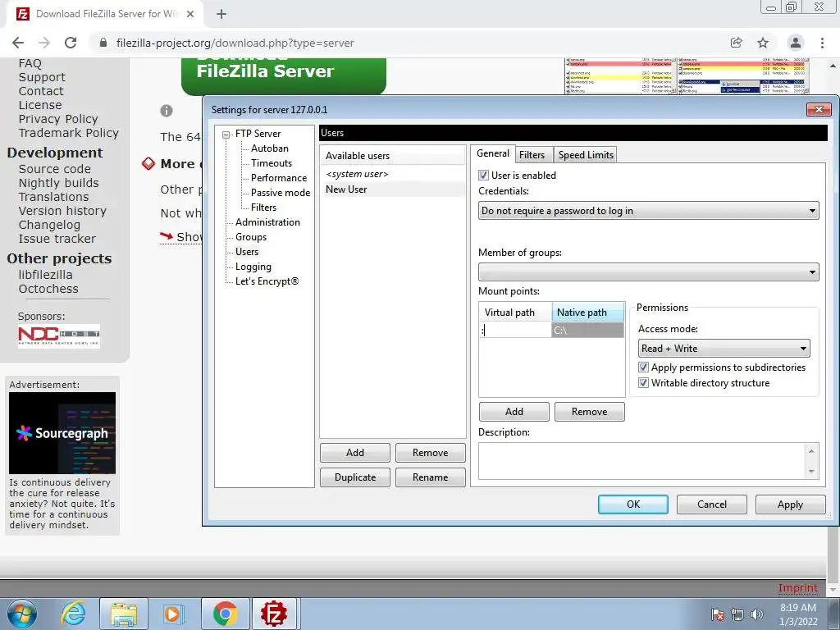The image size is (840, 630).
Task: Click the taskbar clock showing 8:19 AM
Action: (798, 614)
